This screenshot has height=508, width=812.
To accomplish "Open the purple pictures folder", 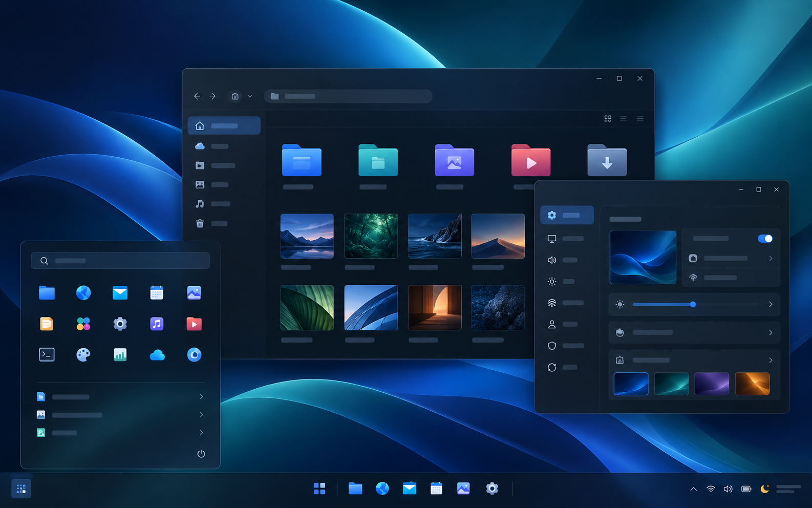I will point(454,160).
